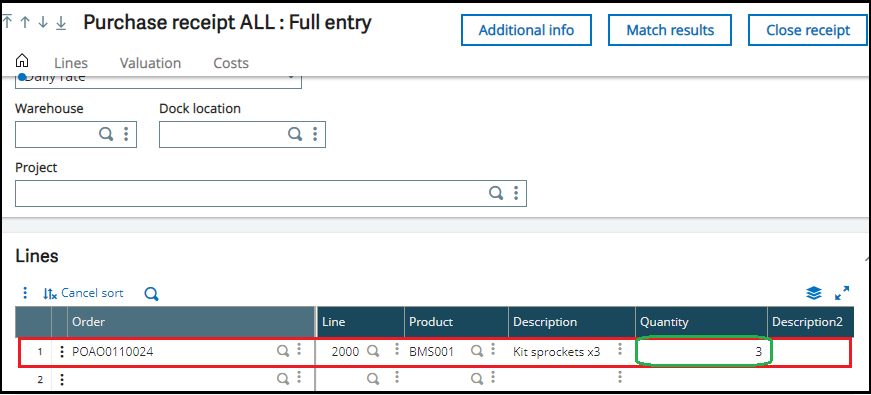Open Lines grid three-dot options menu
The width and height of the screenshot is (871, 395).
coord(24,293)
